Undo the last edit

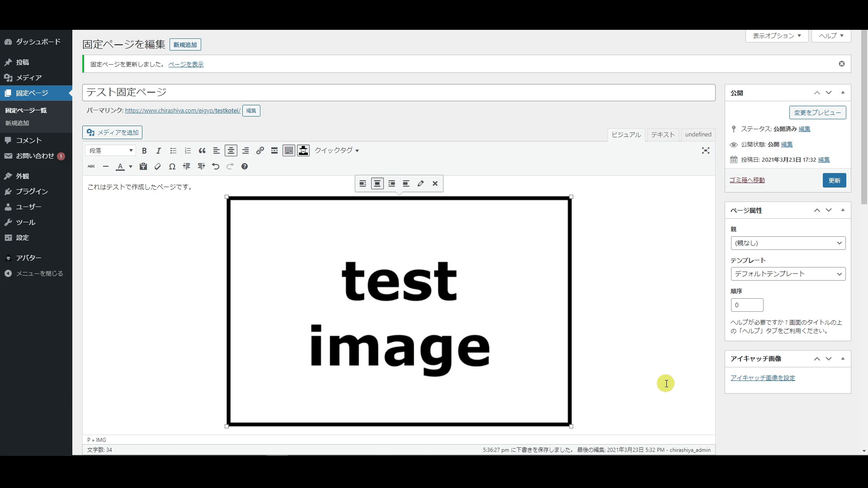coord(216,166)
